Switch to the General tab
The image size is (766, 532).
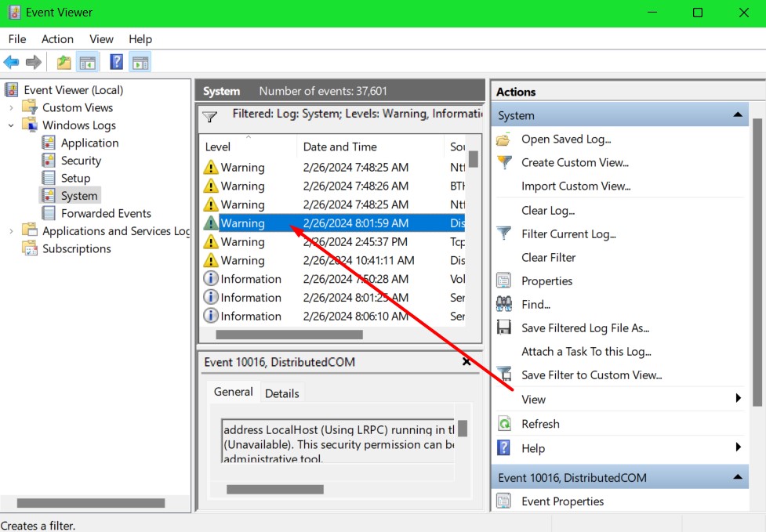(233, 392)
